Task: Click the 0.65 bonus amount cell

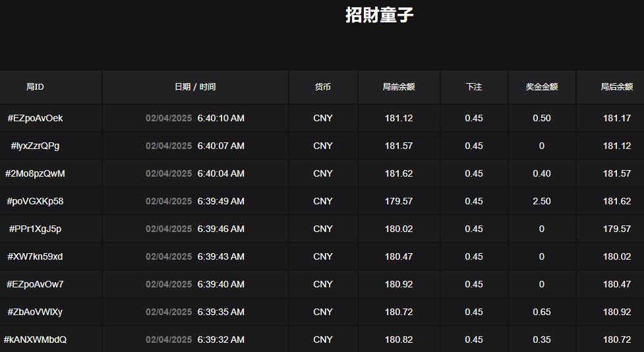Action: pyautogui.click(x=542, y=312)
